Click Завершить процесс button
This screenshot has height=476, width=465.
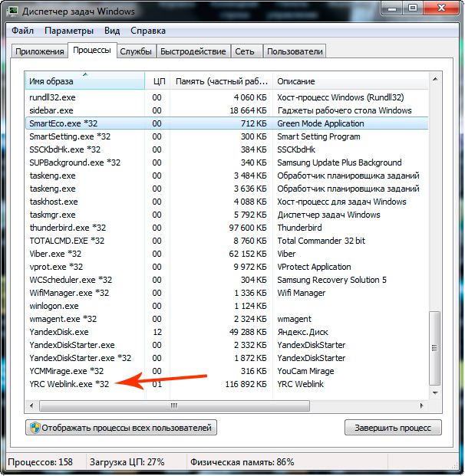point(393,428)
